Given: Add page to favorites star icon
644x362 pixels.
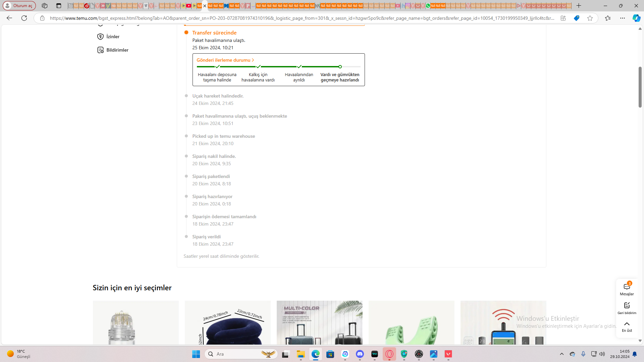Looking at the screenshot, I should [590, 18].
